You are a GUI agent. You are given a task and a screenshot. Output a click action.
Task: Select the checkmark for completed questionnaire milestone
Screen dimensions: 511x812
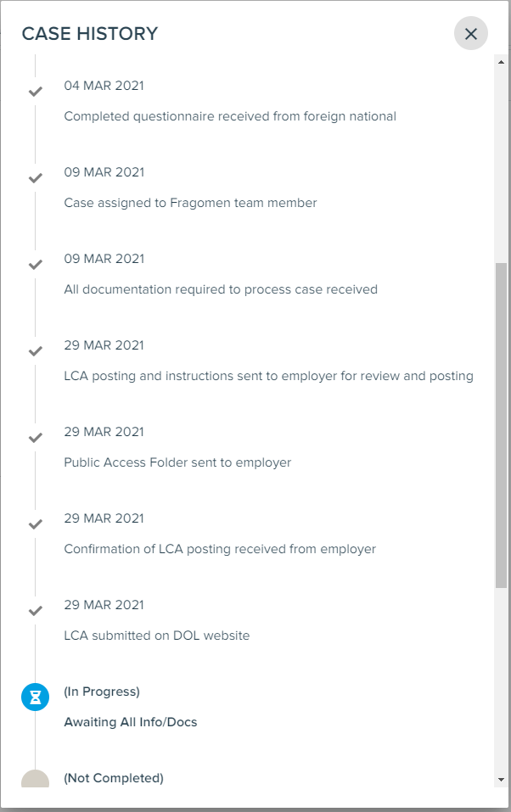coord(35,91)
